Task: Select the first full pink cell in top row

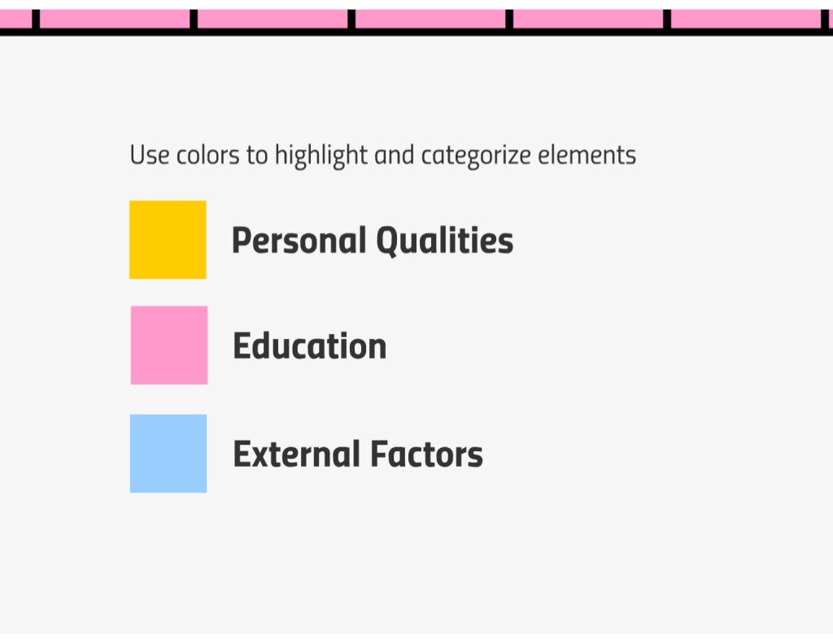Action: [115, 19]
